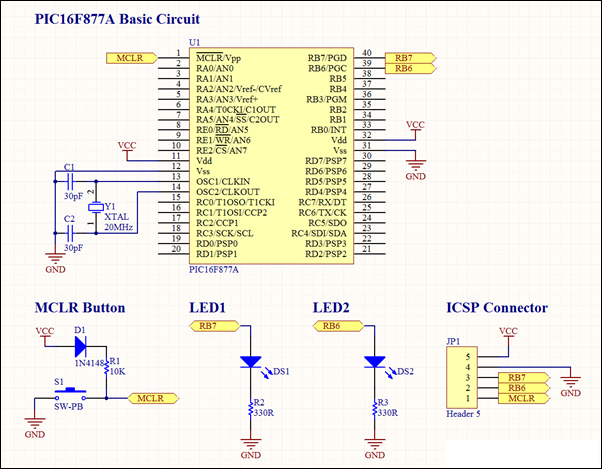This screenshot has width=602, height=469.
Task: Click the D1 1N4148 diode symbol
Action: pyautogui.click(x=80, y=347)
